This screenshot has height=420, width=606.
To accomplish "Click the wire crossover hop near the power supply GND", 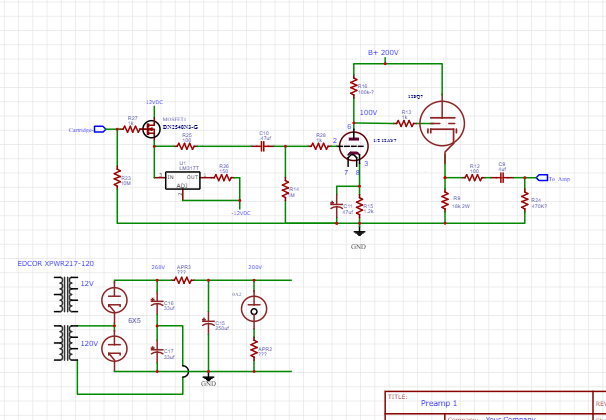I will point(186,372).
